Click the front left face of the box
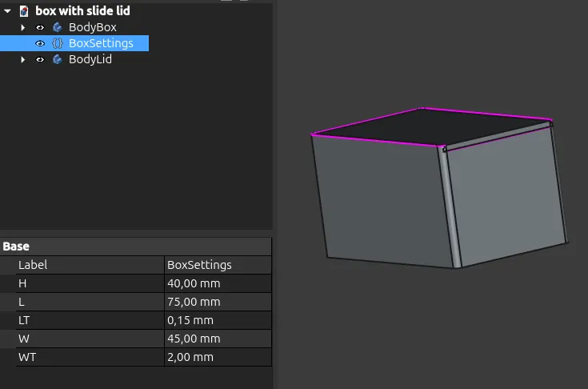 coord(382,203)
